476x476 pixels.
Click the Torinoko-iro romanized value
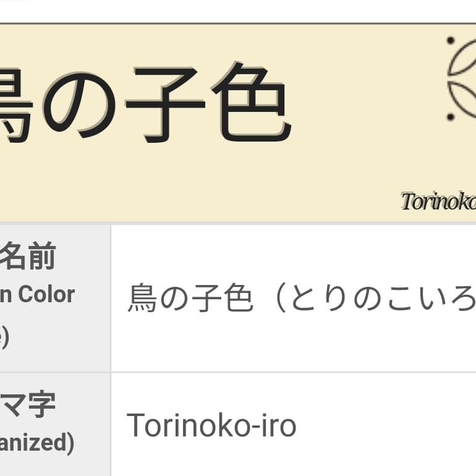click(211, 426)
